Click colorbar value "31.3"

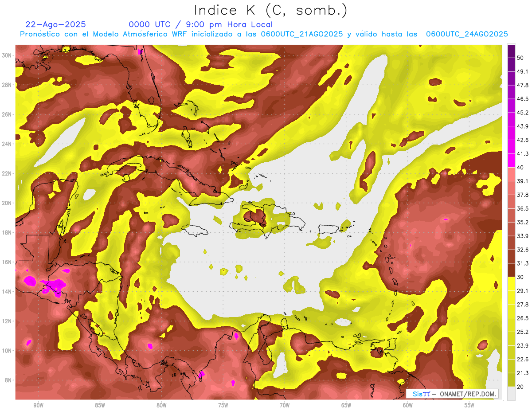coord(523,263)
